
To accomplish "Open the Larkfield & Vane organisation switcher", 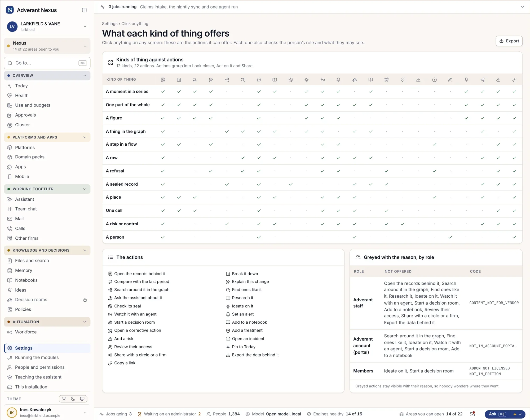I will (x=47, y=26).
